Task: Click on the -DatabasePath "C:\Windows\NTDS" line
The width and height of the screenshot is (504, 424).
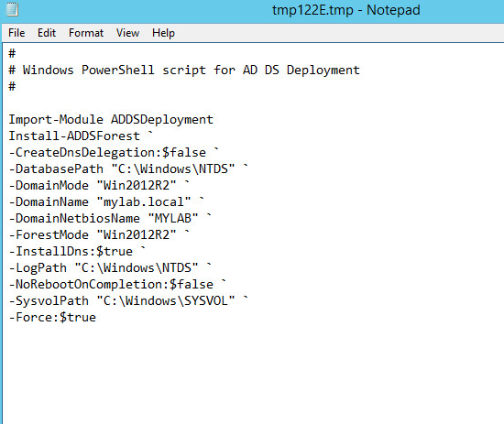Action: pos(128,169)
